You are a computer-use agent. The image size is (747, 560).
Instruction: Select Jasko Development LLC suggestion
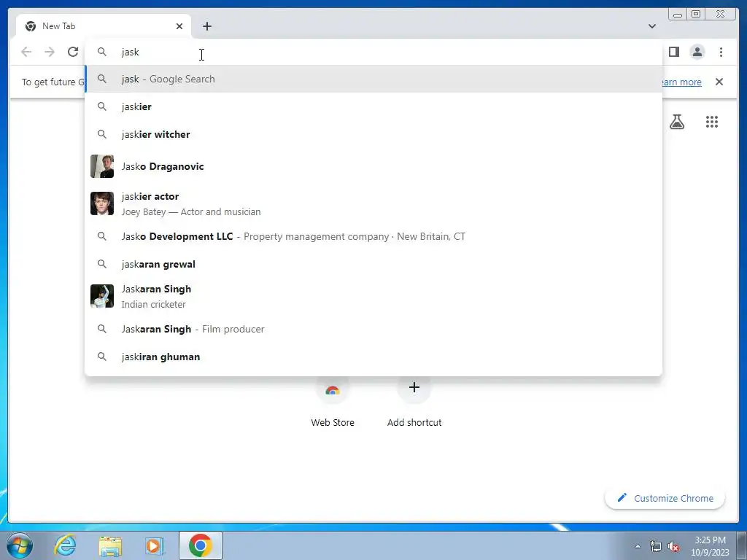373,236
